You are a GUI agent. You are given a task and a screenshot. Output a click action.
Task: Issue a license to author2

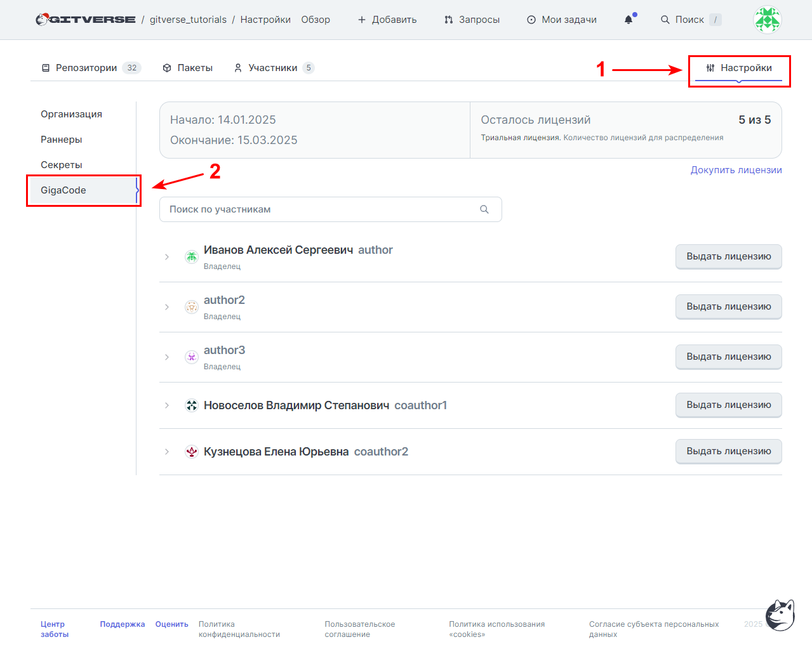(x=729, y=306)
